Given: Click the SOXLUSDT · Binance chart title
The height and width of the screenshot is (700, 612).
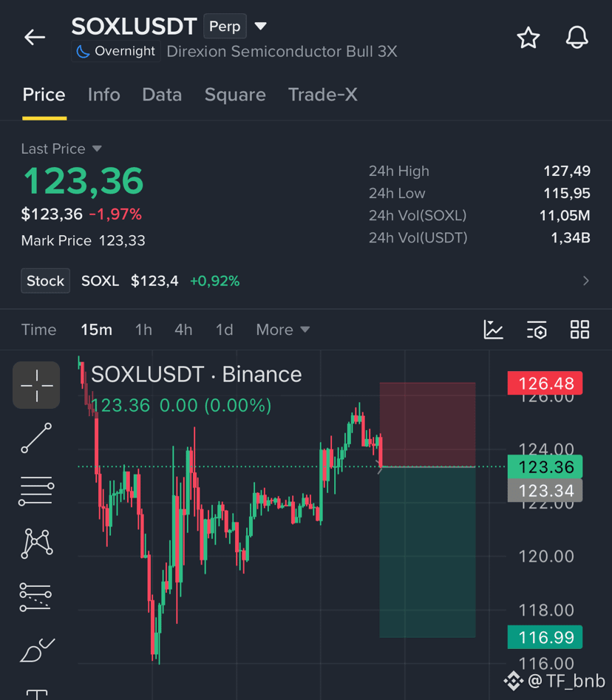Looking at the screenshot, I should (x=197, y=374).
